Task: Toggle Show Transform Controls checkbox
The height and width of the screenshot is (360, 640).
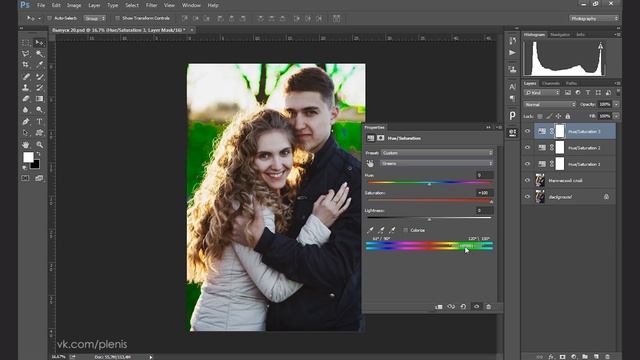Action: point(118,18)
